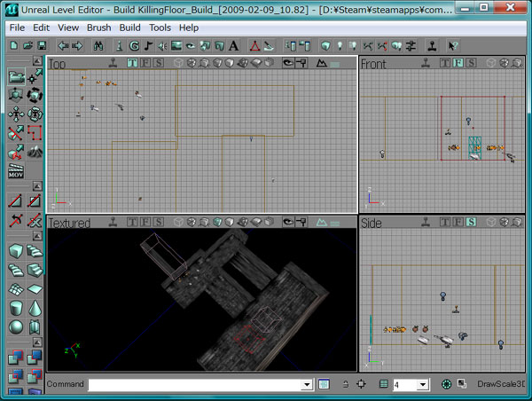
Task: Build a Cube brush
Action: pyautogui.click(x=16, y=251)
